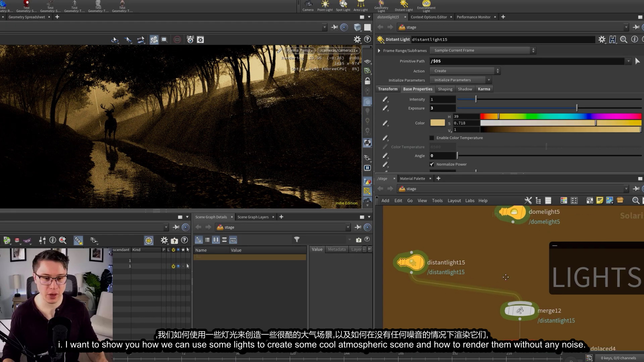Switch to the Karma tab
The height and width of the screenshot is (362, 644).
tap(484, 89)
